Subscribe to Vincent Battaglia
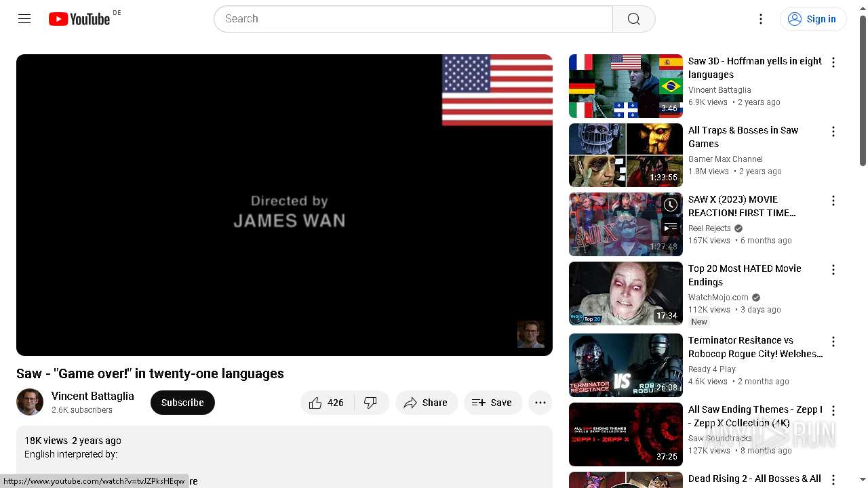868x488 pixels. tap(182, 403)
